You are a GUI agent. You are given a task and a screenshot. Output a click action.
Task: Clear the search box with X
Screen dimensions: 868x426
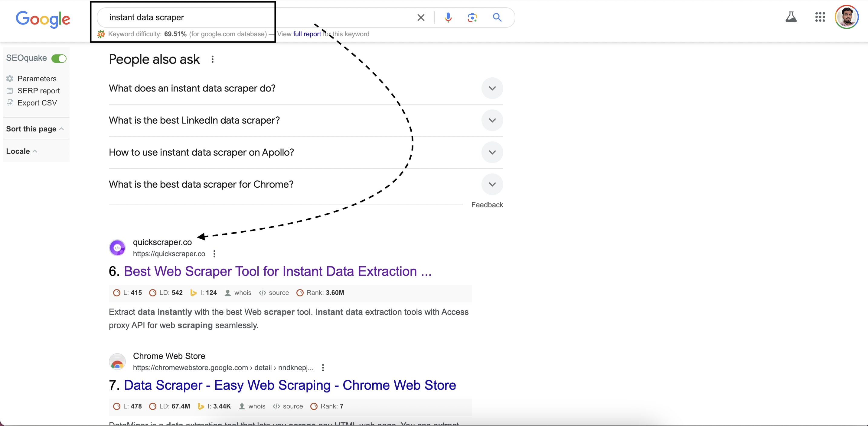(421, 18)
